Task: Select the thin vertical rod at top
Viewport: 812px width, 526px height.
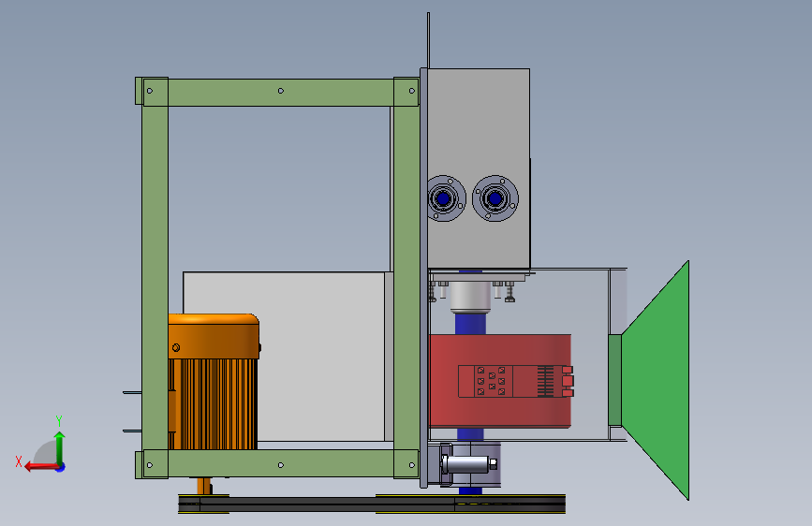Action: click(x=428, y=40)
